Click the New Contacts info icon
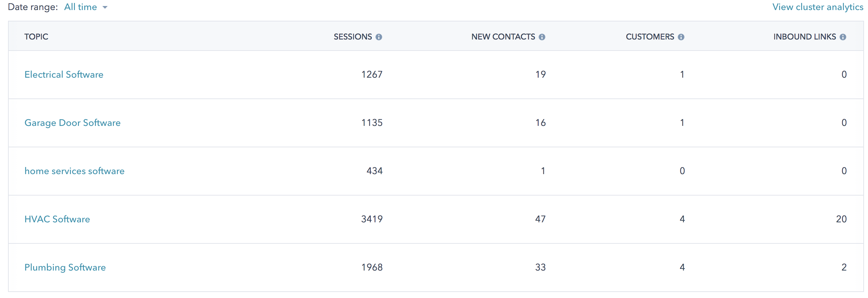The height and width of the screenshot is (298, 868). (542, 37)
